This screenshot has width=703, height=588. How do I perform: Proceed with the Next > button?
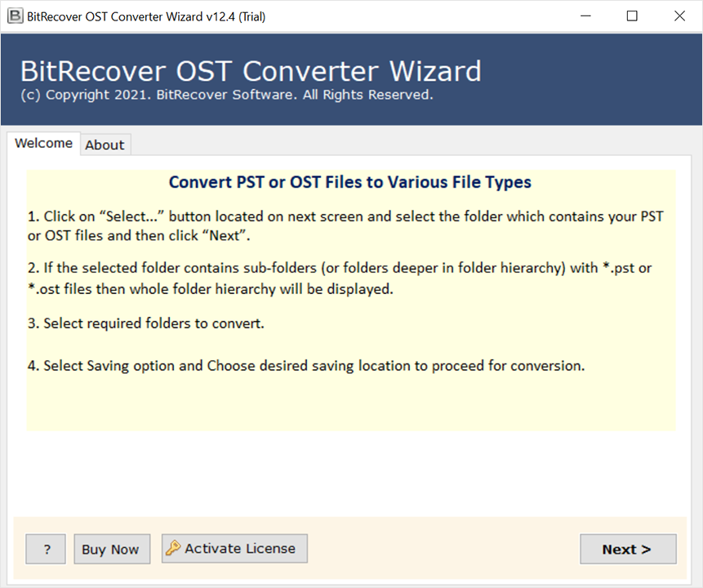click(627, 550)
